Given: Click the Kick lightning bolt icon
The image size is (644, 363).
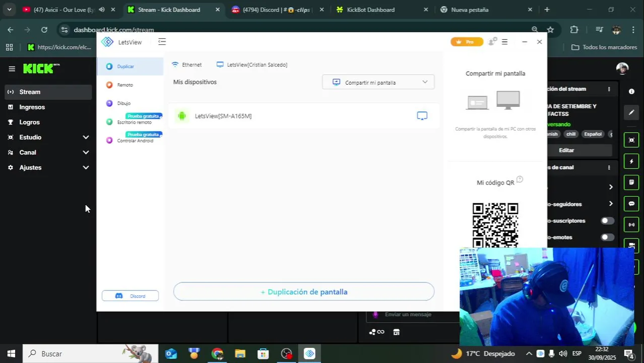Looking at the screenshot, I should (631, 161).
